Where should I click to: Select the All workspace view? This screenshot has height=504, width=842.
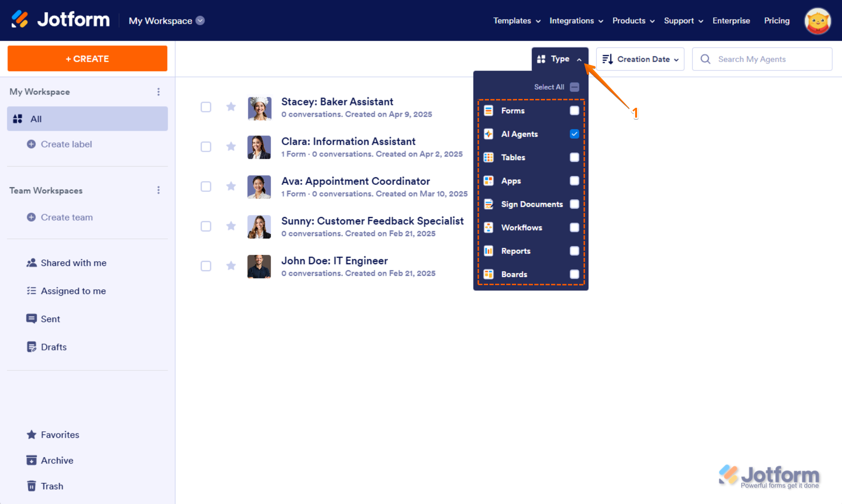click(87, 119)
